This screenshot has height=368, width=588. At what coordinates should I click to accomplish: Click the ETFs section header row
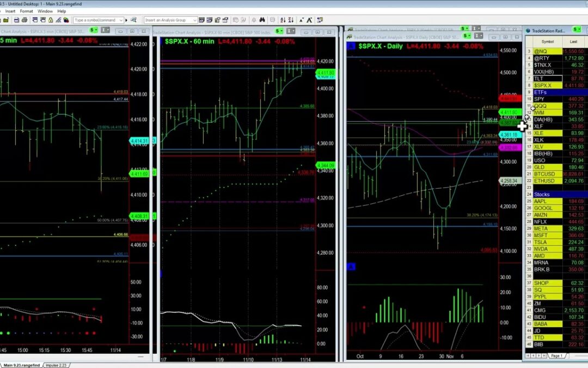[x=560, y=92]
